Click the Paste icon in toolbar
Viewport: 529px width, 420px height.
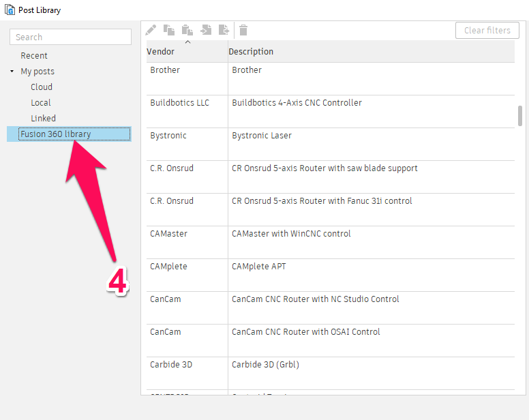pos(187,31)
